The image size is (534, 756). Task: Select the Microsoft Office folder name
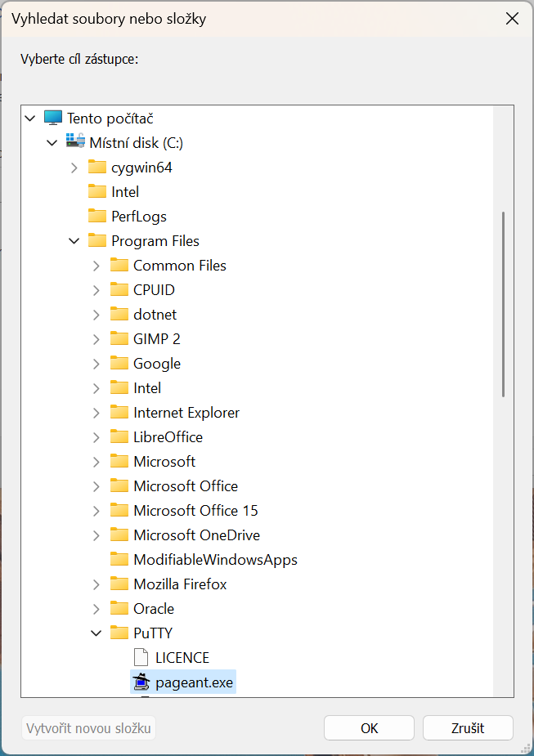pyautogui.click(x=186, y=486)
